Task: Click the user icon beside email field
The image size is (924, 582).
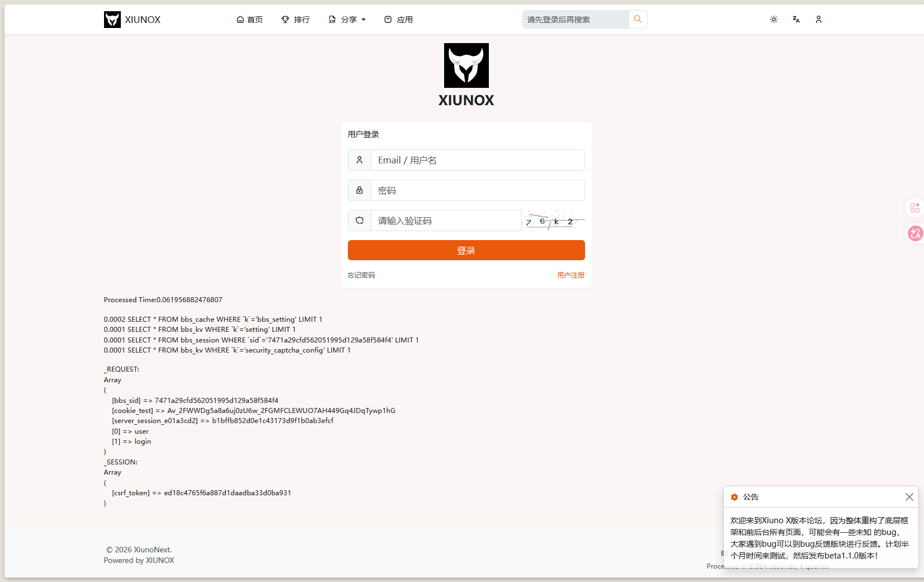Action: click(360, 160)
